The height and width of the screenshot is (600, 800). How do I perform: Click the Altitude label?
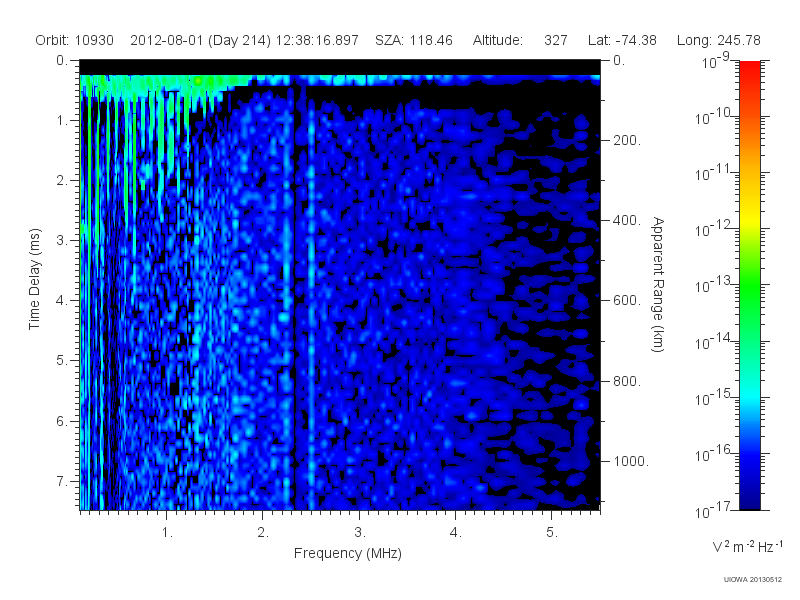(x=498, y=40)
